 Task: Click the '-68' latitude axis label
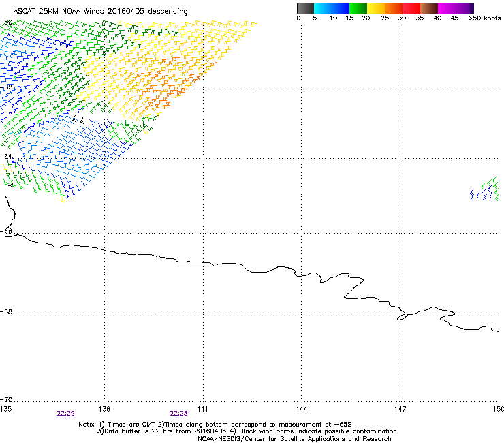[x=6, y=312]
